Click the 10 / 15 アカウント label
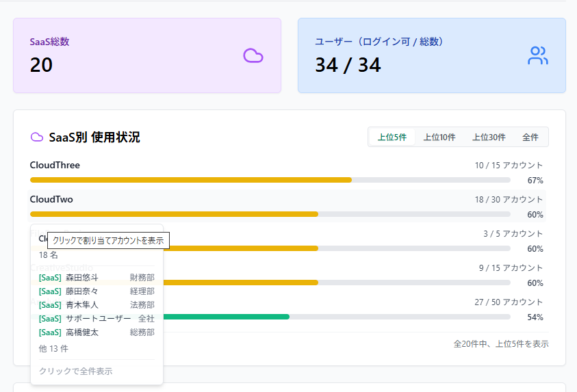This screenshot has height=392, width=577. pos(509,166)
